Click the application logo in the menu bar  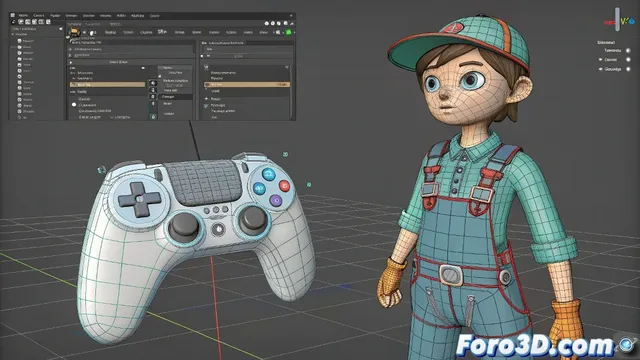point(12,15)
